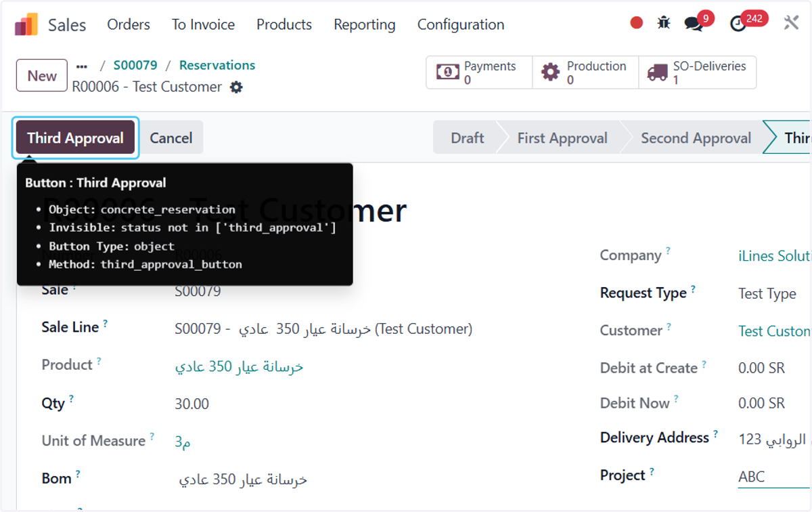
Task: Click the gear icon beside R00006
Action: pyautogui.click(x=236, y=87)
